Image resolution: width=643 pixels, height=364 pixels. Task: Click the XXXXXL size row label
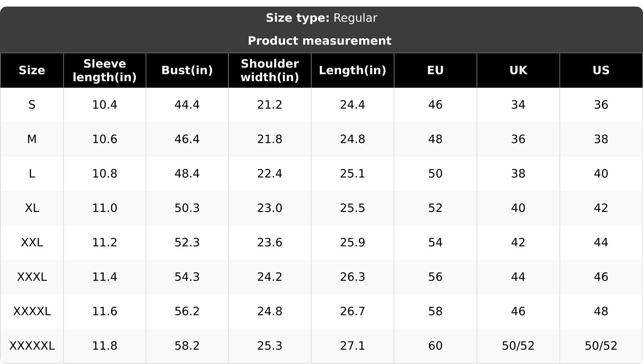coord(32,346)
